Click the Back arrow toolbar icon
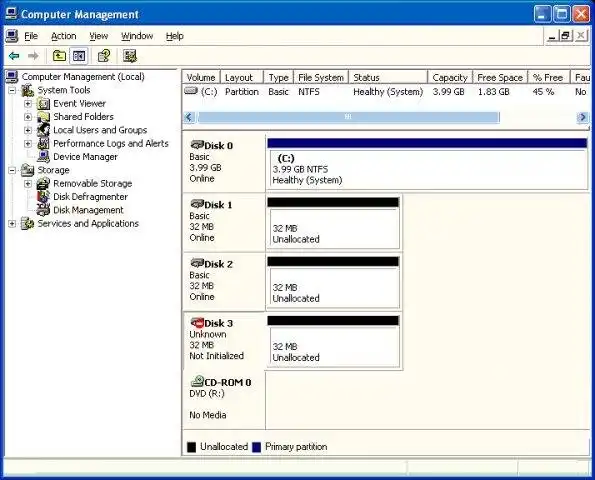The width and height of the screenshot is (595, 480). point(14,56)
